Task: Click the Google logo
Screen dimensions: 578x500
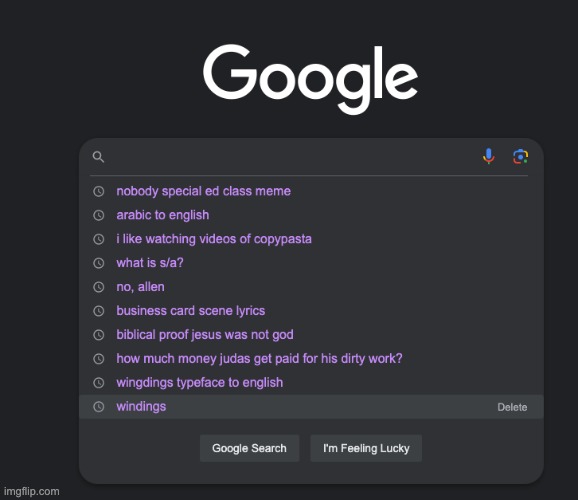Action: 310,79
